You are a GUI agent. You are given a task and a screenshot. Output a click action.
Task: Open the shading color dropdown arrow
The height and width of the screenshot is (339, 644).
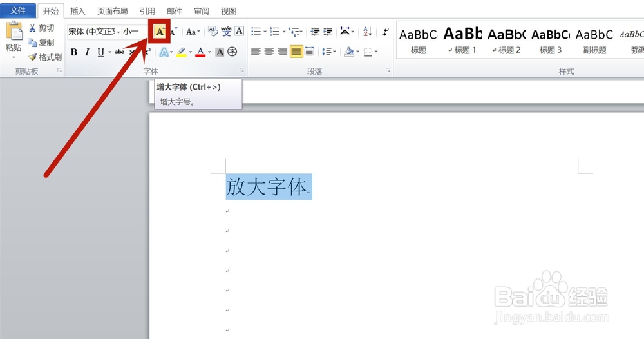click(357, 52)
